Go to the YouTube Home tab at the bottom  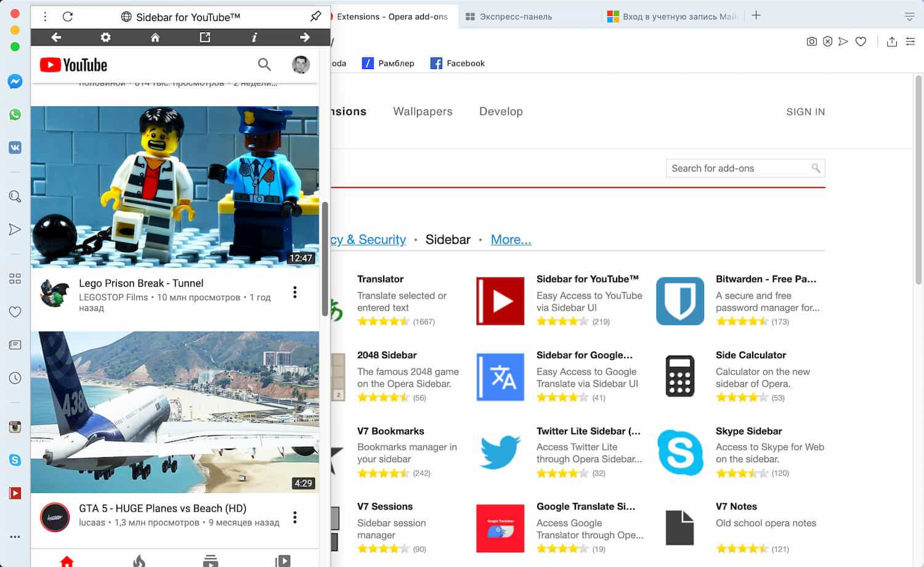[x=67, y=560]
